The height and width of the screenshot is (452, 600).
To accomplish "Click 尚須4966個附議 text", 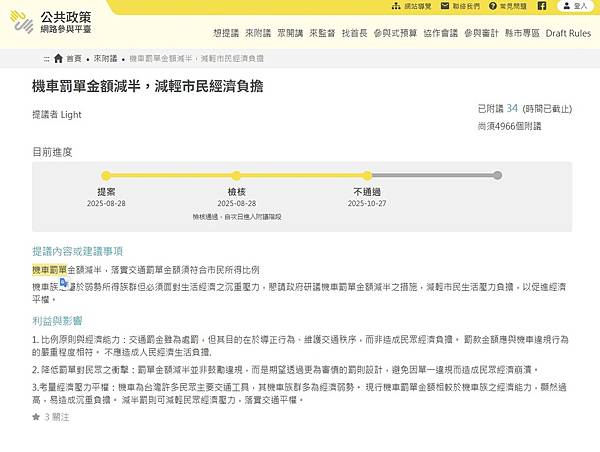I will coord(509,126).
